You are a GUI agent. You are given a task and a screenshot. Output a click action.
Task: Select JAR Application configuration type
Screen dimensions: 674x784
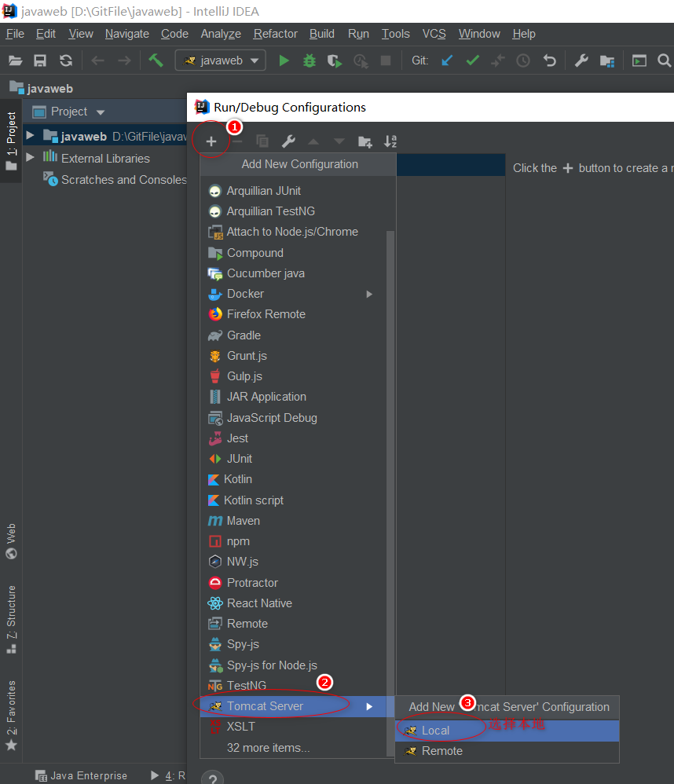293,397
